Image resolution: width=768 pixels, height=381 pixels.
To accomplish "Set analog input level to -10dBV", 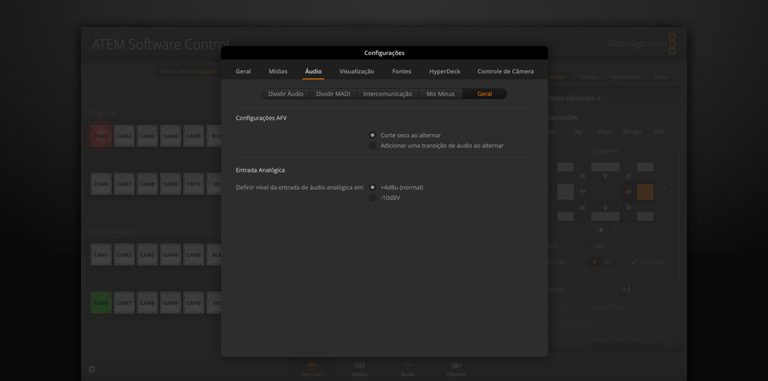I will [373, 198].
